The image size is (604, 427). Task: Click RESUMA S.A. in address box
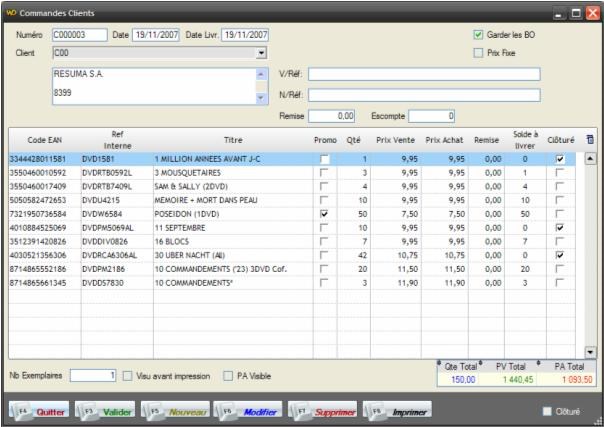[78, 74]
